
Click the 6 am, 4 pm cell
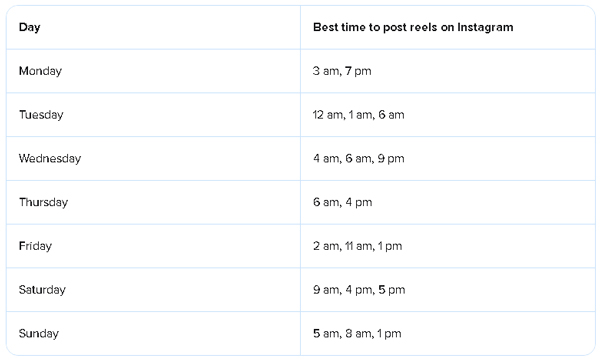(x=342, y=202)
